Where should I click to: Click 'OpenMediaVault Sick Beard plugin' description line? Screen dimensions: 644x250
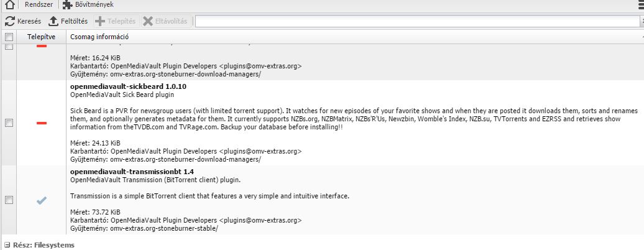[x=122, y=95]
